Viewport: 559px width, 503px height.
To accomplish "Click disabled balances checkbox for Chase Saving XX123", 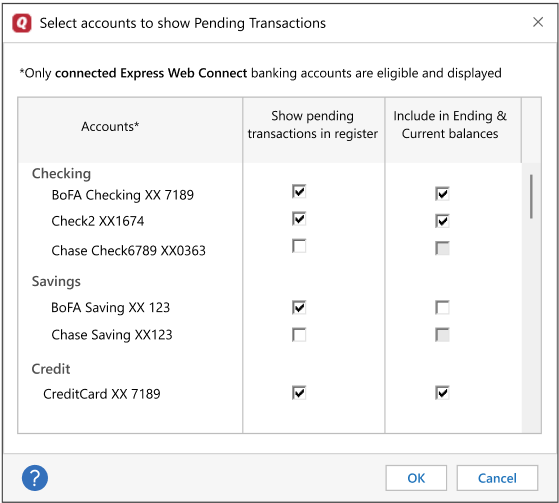I will [442, 335].
